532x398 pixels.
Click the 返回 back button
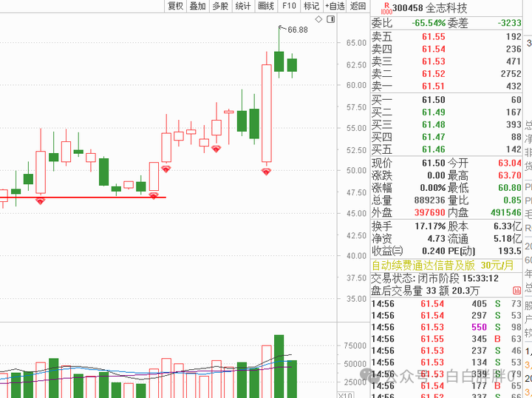(x=358, y=6)
